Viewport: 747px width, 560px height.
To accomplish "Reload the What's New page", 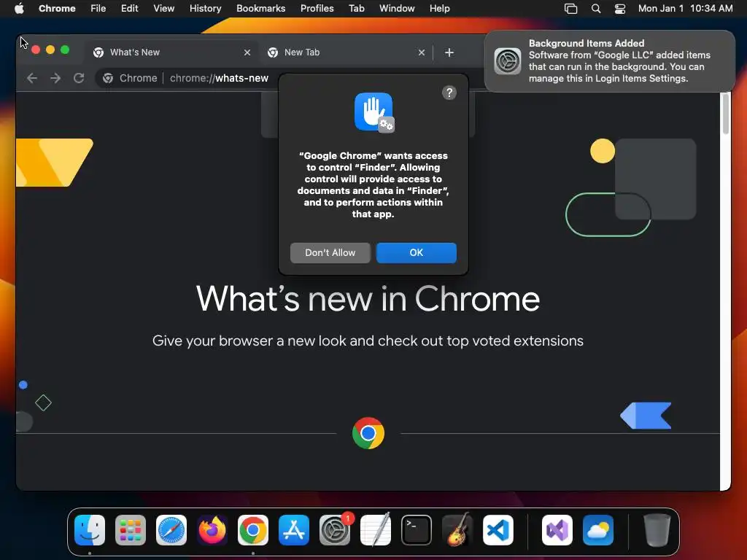I will point(79,78).
